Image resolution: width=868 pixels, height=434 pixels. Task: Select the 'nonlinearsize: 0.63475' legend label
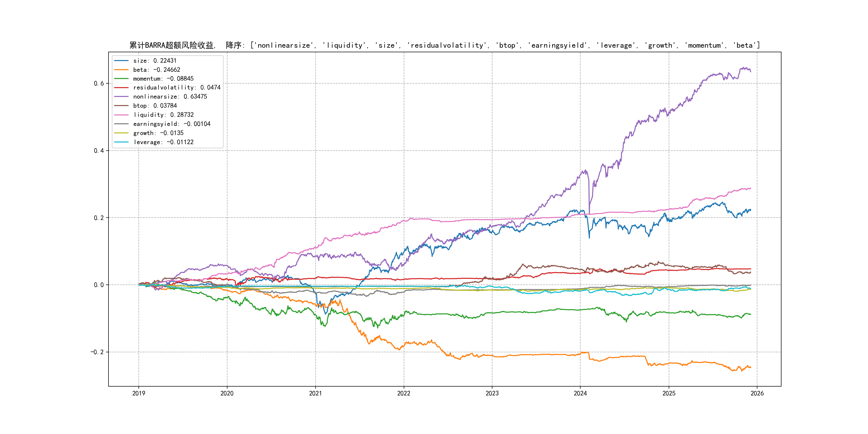click(x=170, y=97)
